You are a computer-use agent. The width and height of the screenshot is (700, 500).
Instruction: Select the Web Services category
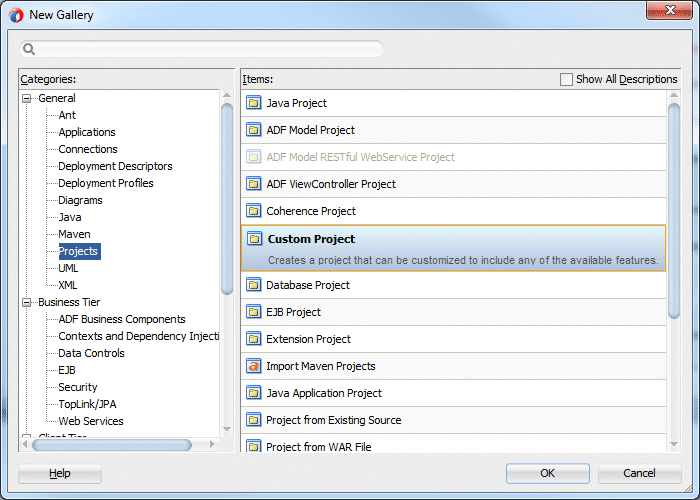click(x=91, y=421)
